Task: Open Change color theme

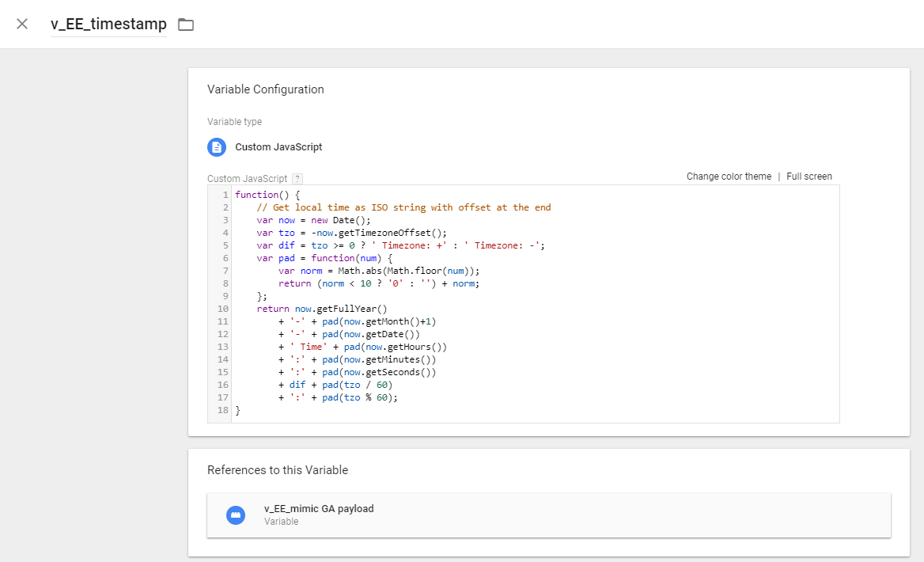Action: coord(728,176)
